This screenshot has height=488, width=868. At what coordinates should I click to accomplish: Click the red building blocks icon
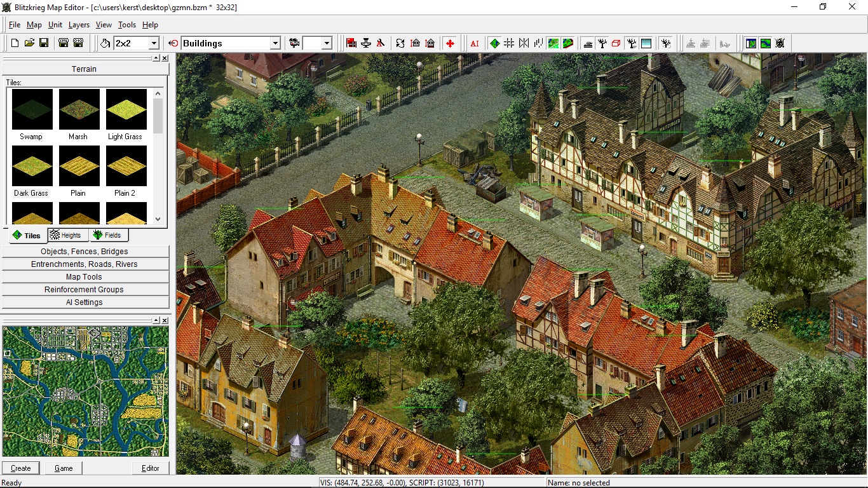pyautogui.click(x=351, y=43)
